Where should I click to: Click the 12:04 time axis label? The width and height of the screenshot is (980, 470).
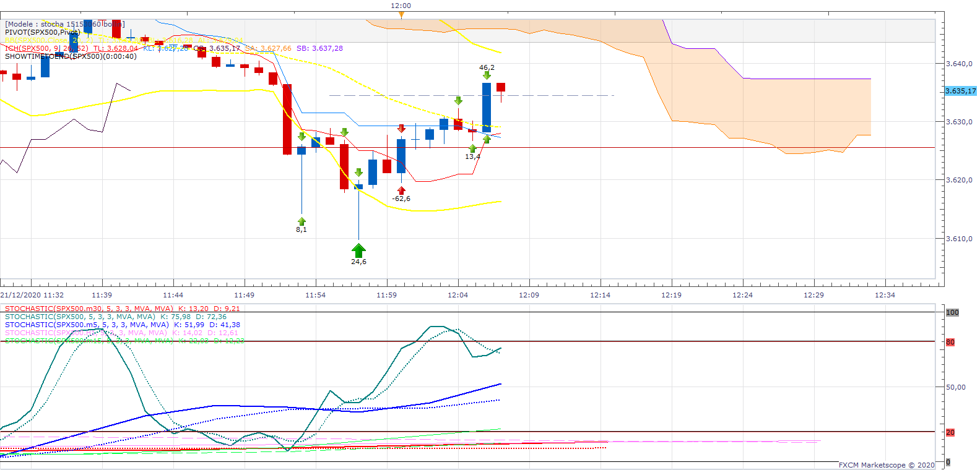coord(458,295)
